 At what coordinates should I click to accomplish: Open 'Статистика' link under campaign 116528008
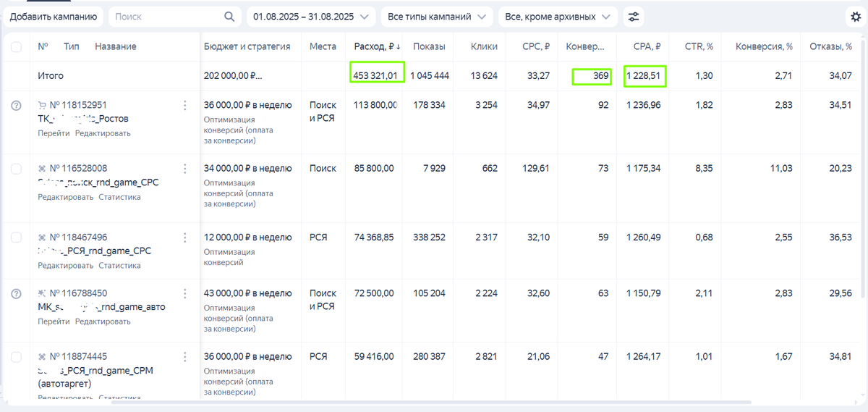tap(119, 197)
